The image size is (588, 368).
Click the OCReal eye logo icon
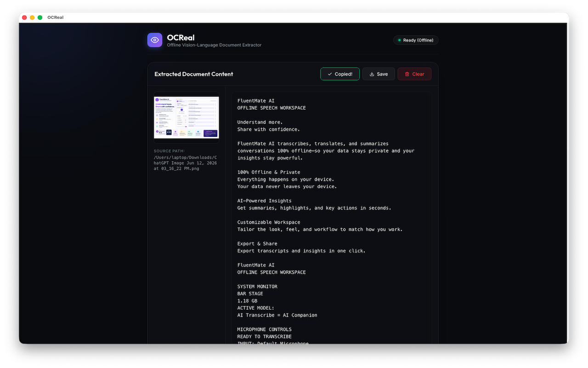pos(155,40)
